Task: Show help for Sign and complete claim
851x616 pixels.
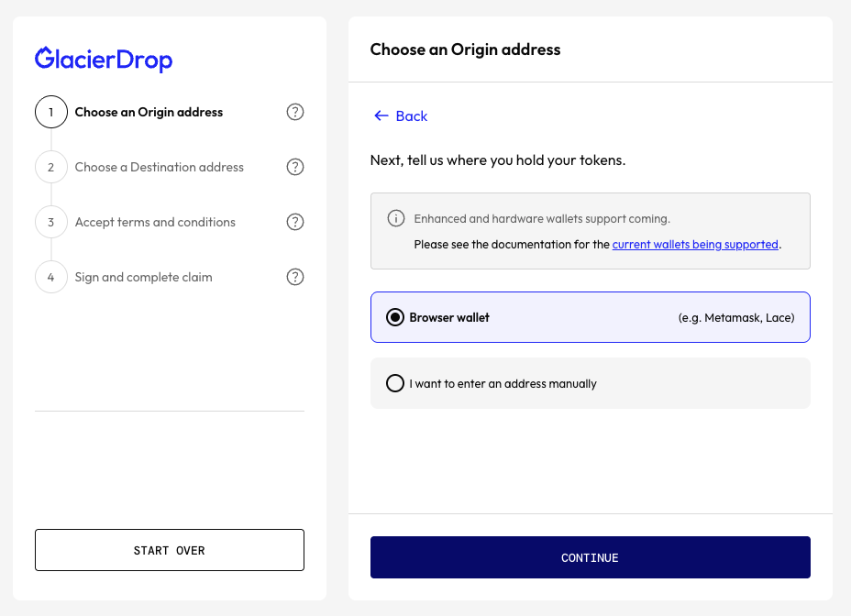Action: (x=295, y=277)
